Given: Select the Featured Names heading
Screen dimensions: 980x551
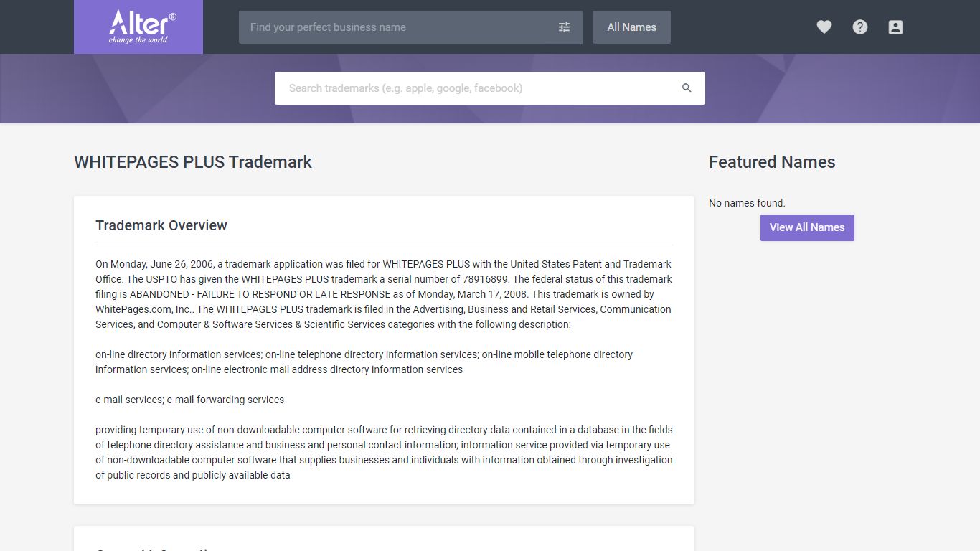Looking at the screenshot, I should click(772, 162).
